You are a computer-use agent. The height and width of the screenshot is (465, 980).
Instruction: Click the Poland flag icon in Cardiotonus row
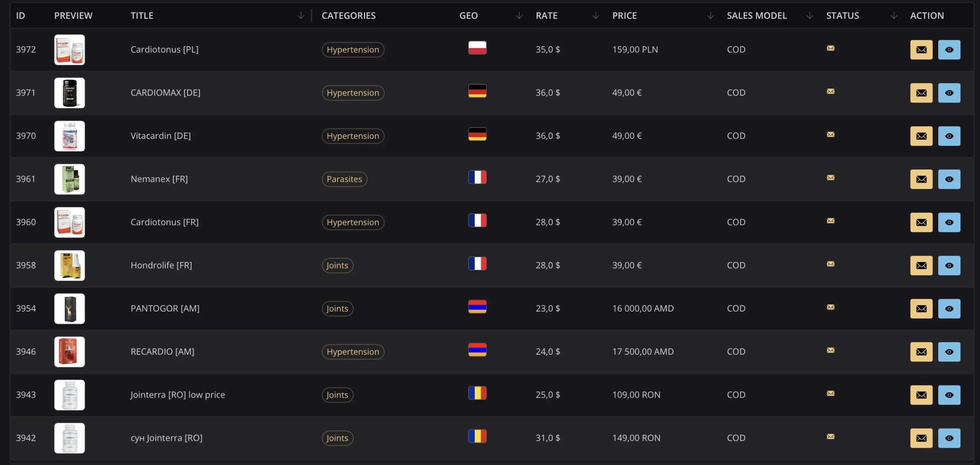point(477,48)
